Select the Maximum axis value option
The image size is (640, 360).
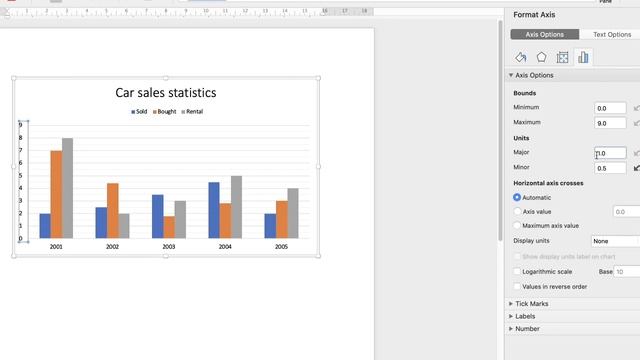click(x=517, y=225)
